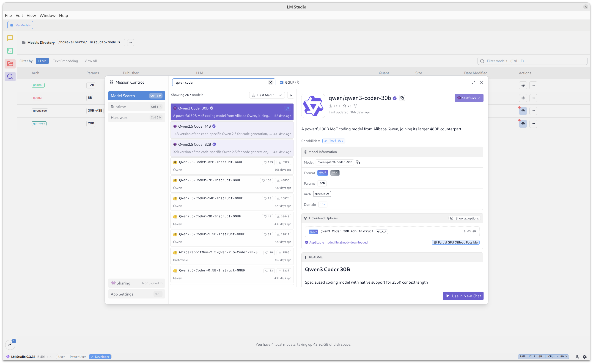Image resolution: width=593 pixels, height=364 pixels.
Task: Switch to Power User mode
Action: click(x=78, y=356)
